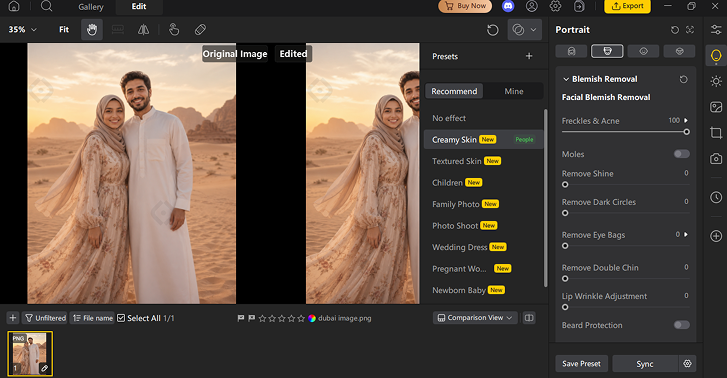Open the sync settings gear icon
This screenshot has height=378, width=727.
coord(688,364)
